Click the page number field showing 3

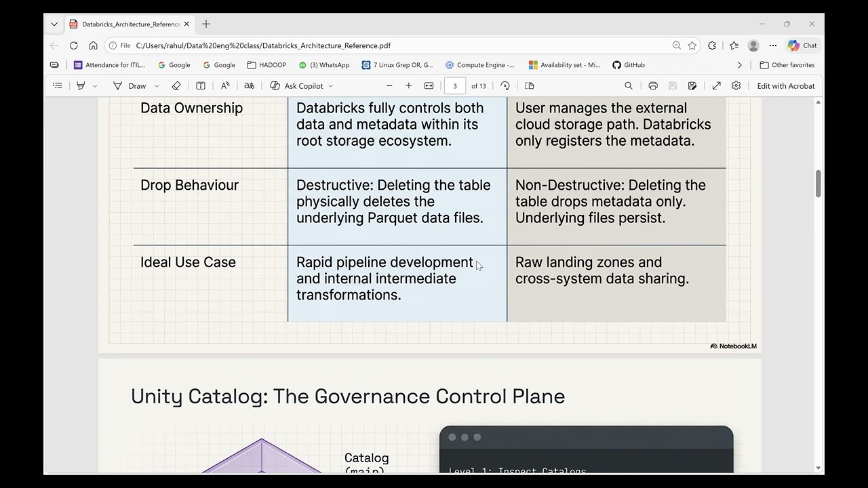pyautogui.click(x=455, y=86)
